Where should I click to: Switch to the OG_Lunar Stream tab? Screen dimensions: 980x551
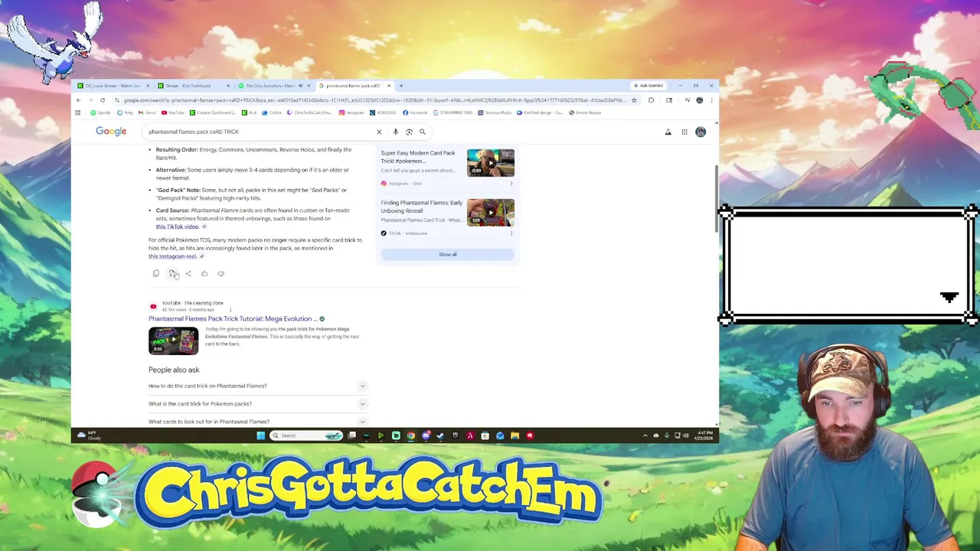tap(113, 86)
